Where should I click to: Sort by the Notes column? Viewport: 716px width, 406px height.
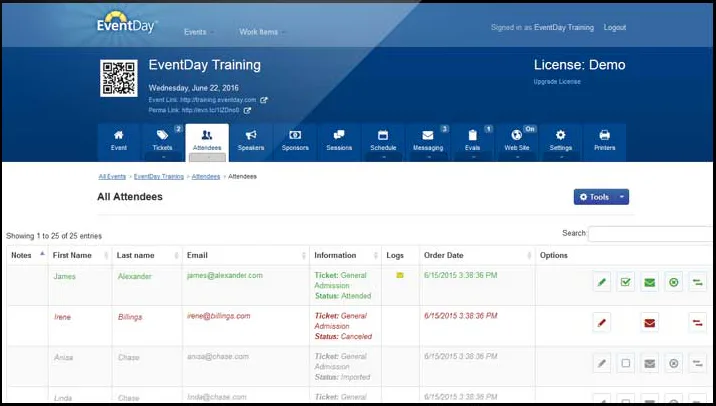coord(27,255)
